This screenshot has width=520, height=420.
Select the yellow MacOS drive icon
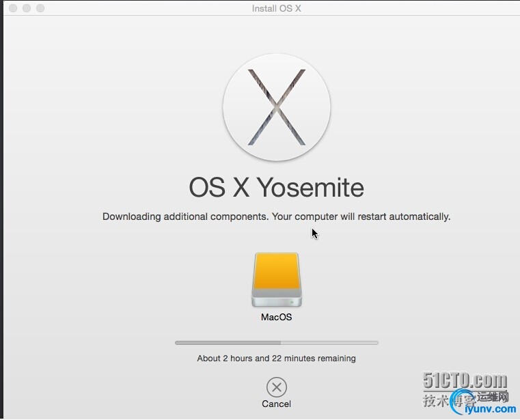click(x=277, y=280)
